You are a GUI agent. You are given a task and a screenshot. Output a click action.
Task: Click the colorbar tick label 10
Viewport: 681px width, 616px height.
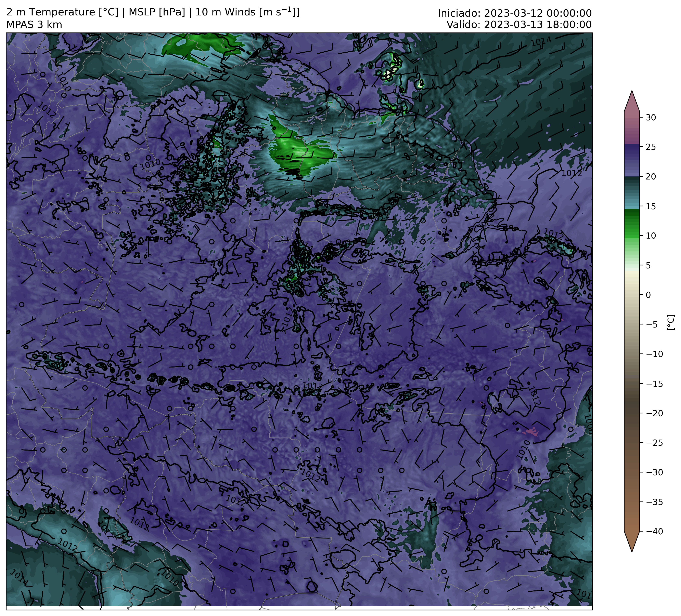(651, 236)
